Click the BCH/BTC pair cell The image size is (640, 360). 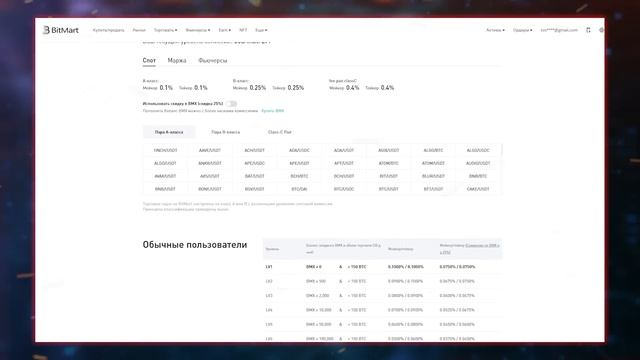tap(299, 176)
